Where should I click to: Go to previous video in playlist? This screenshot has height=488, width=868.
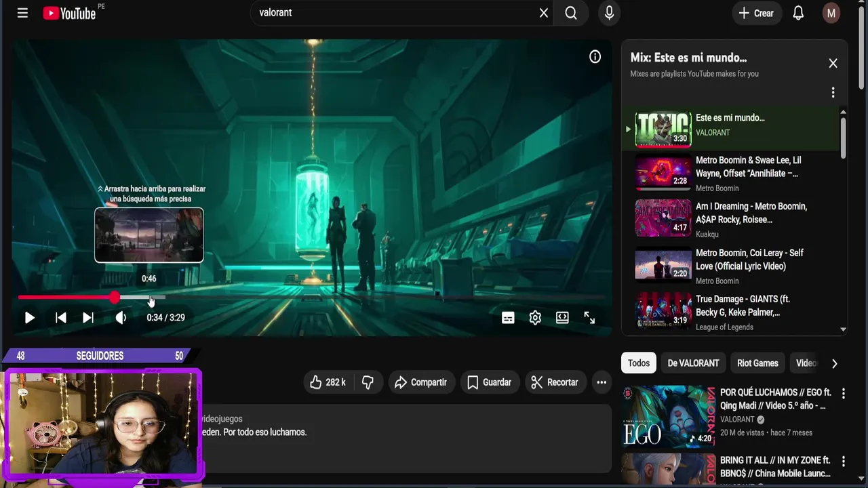coord(60,317)
